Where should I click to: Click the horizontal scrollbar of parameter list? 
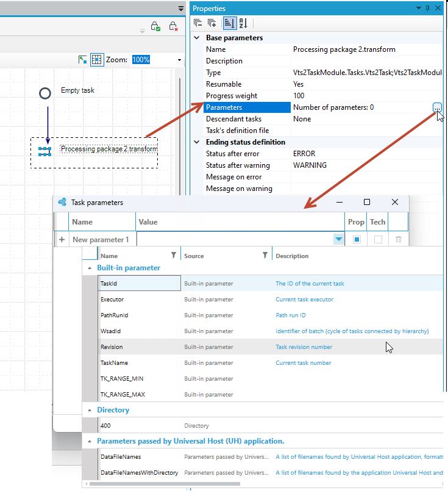[165, 484]
